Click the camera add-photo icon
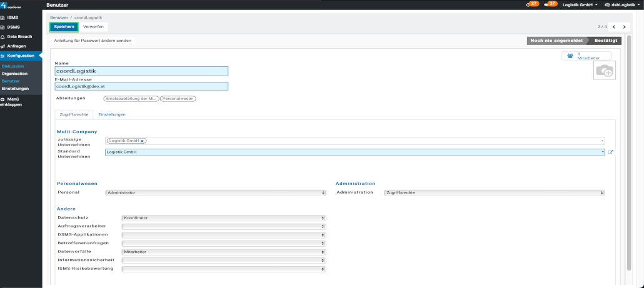Screen dimensions: 644x288 click(x=605, y=71)
